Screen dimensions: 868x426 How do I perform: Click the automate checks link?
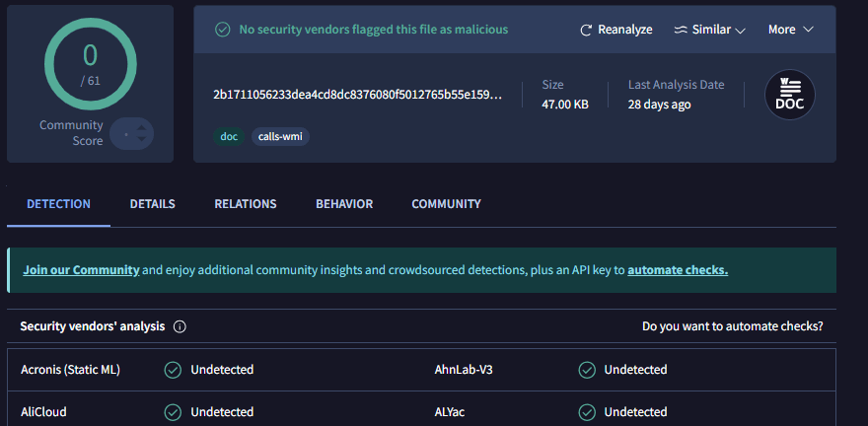tap(678, 270)
